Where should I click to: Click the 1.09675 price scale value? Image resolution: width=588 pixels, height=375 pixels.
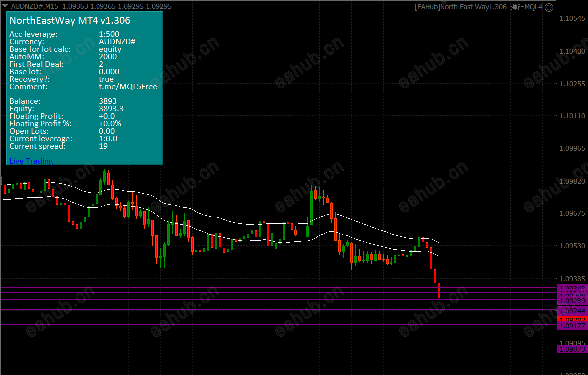click(x=572, y=213)
